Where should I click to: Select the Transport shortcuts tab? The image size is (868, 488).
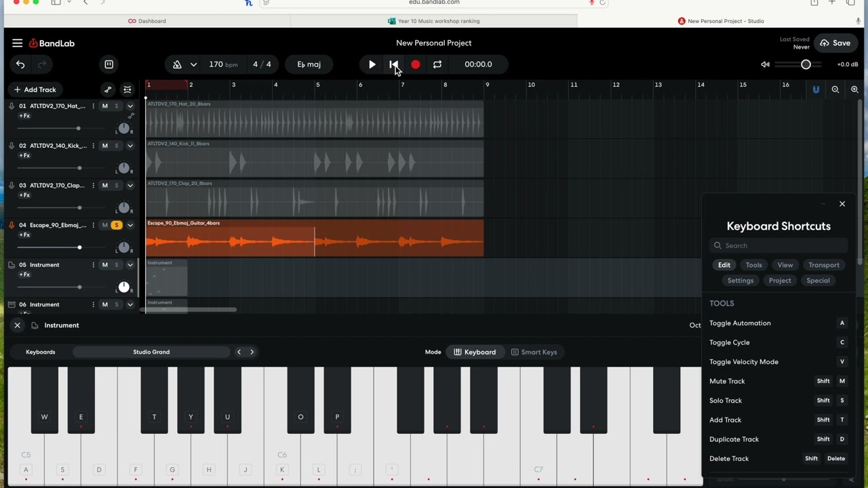pos(824,265)
